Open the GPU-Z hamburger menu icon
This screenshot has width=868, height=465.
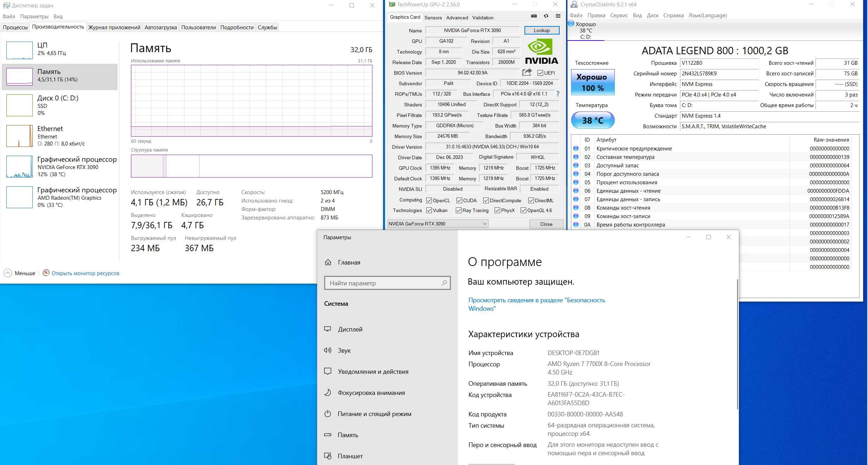(558, 16)
